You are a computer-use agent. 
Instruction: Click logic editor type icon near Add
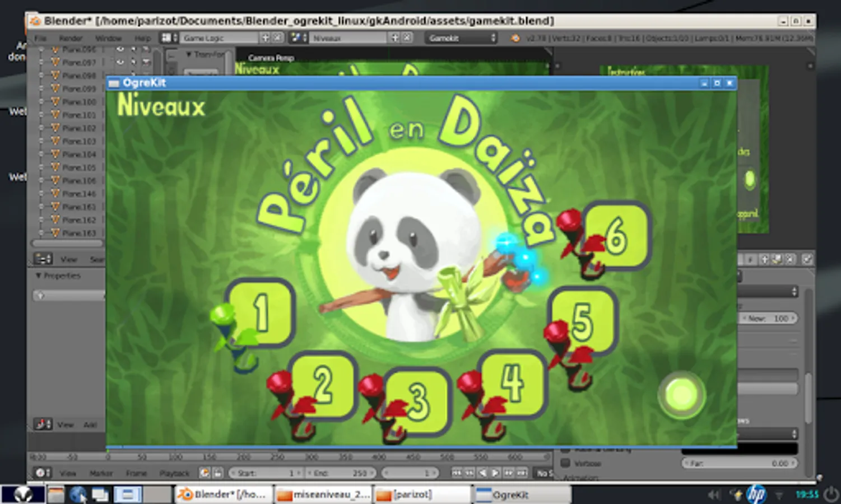coord(43,424)
